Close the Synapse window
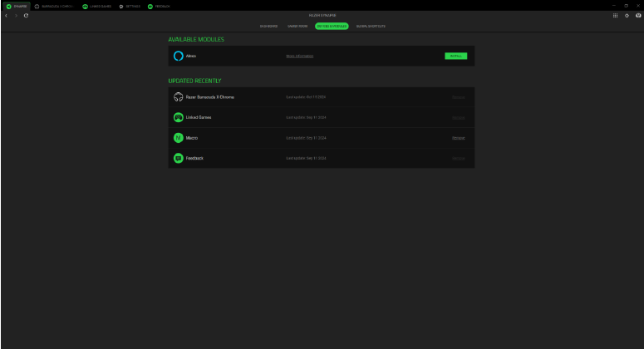 point(638,6)
